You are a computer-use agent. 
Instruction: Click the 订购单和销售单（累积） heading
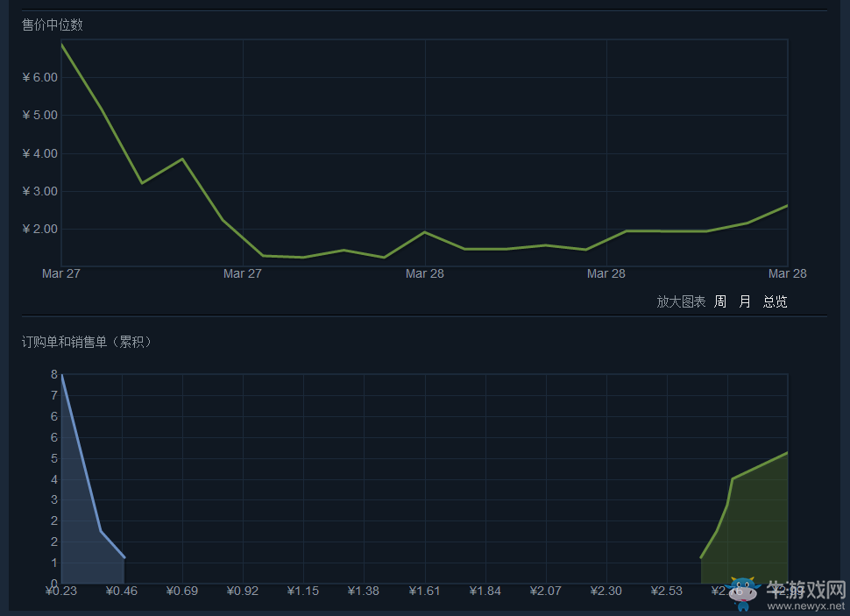click(88, 342)
